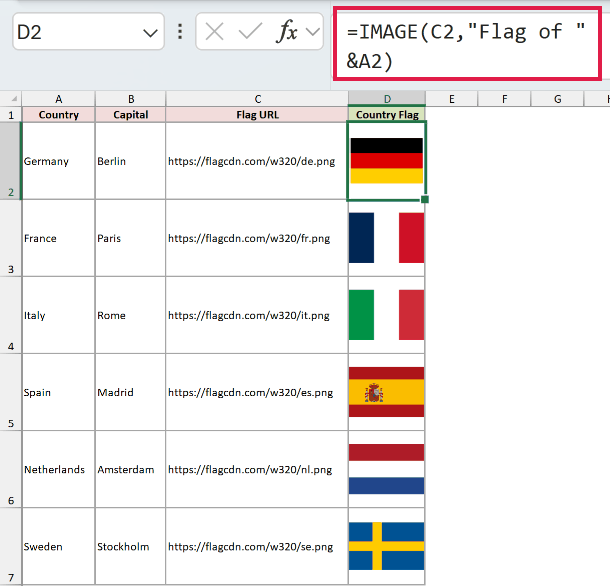Select column D header
This screenshot has height=586, width=610.
pyautogui.click(x=387, y=99)
